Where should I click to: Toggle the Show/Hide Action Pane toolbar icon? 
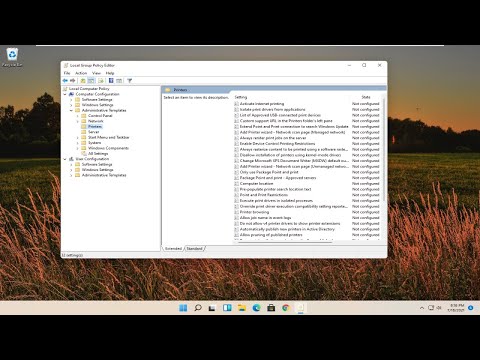(119, 81)
